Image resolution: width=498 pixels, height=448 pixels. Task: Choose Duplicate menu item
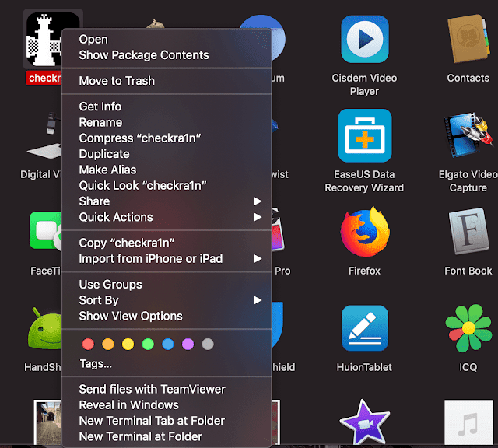pyautogui.click(x=167, y=154)
